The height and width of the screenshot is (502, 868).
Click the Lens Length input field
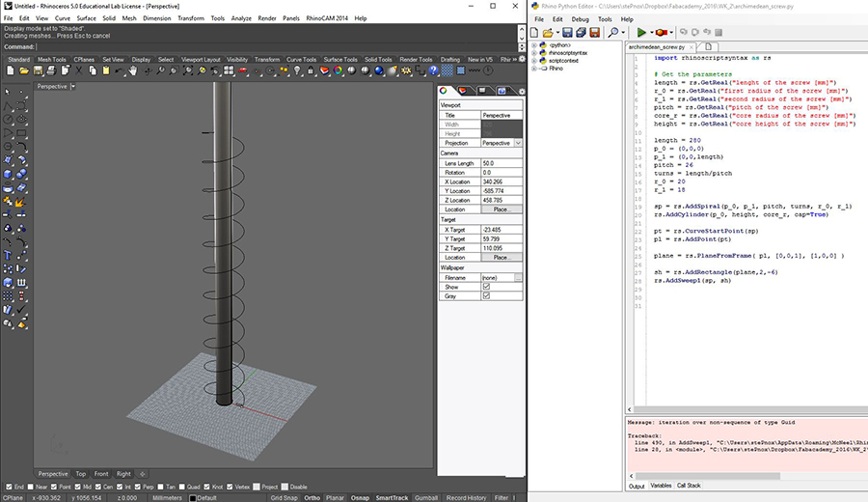point(502,163)
